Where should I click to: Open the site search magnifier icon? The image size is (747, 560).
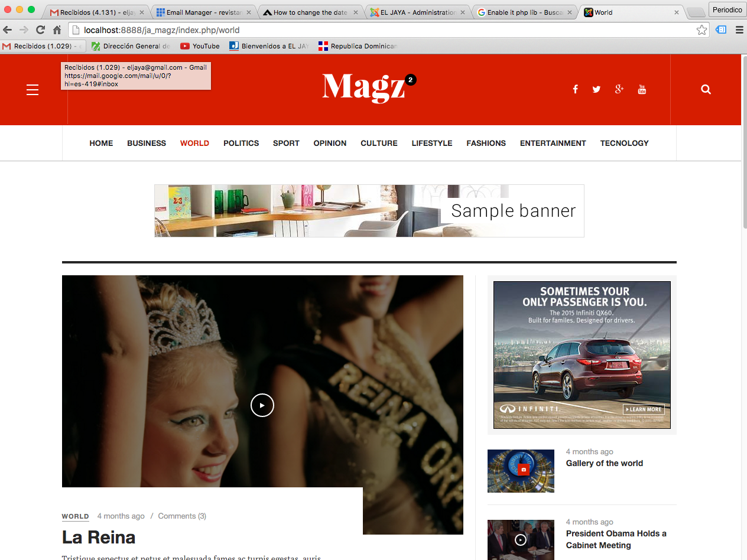pos(706,89)
